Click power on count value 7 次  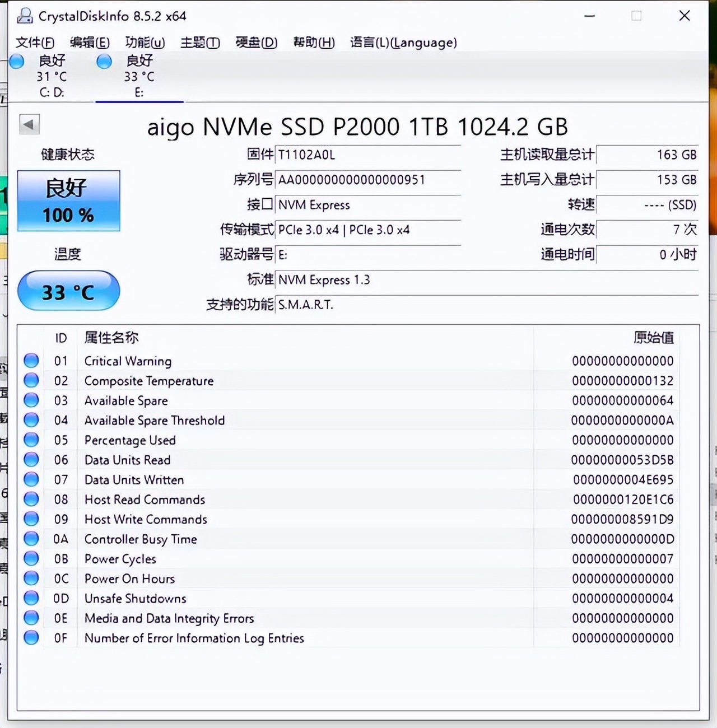648,230
